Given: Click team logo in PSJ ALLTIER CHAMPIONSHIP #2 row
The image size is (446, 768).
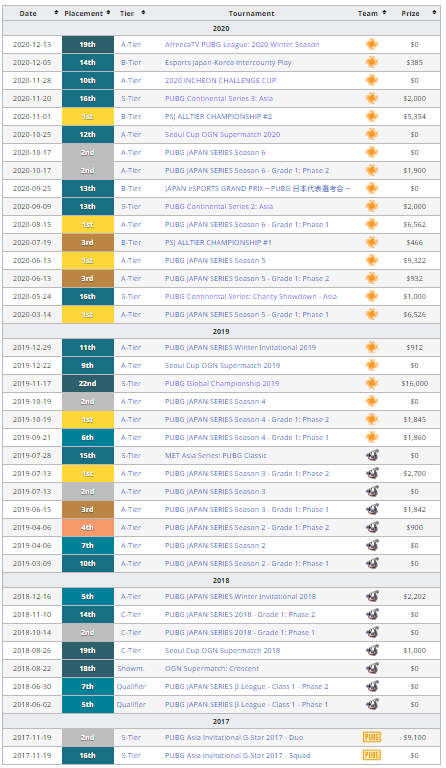Looking at the screenshot, I should point(372,117).
